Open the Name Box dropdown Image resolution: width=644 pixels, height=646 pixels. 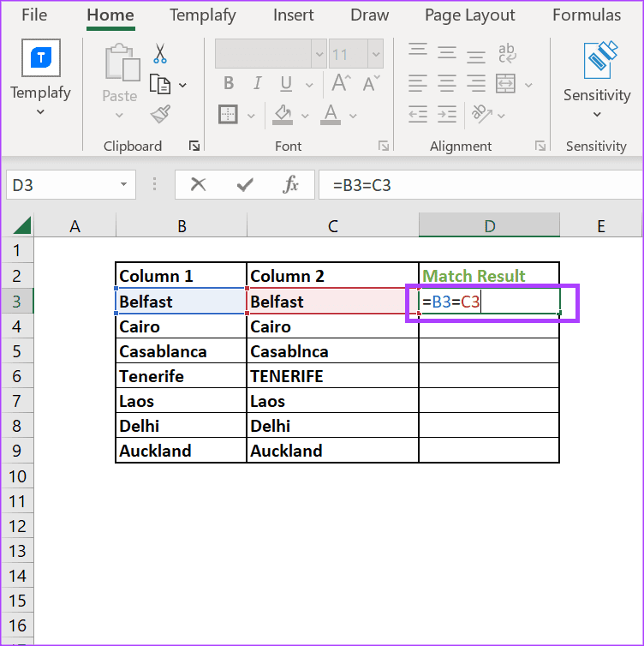click(123, 184)
